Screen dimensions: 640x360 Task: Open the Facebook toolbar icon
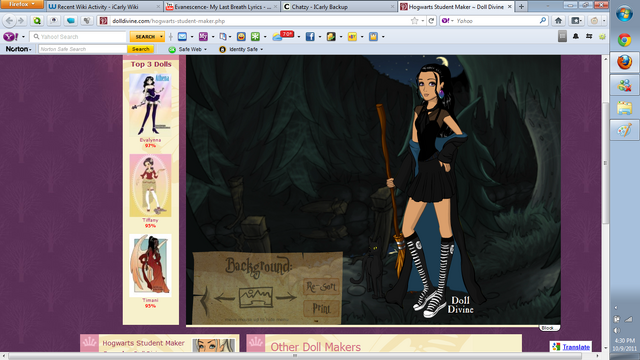310,37
